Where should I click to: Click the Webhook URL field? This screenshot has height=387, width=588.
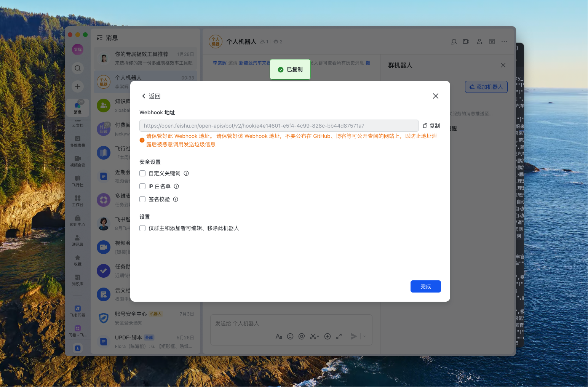[279, 126]
